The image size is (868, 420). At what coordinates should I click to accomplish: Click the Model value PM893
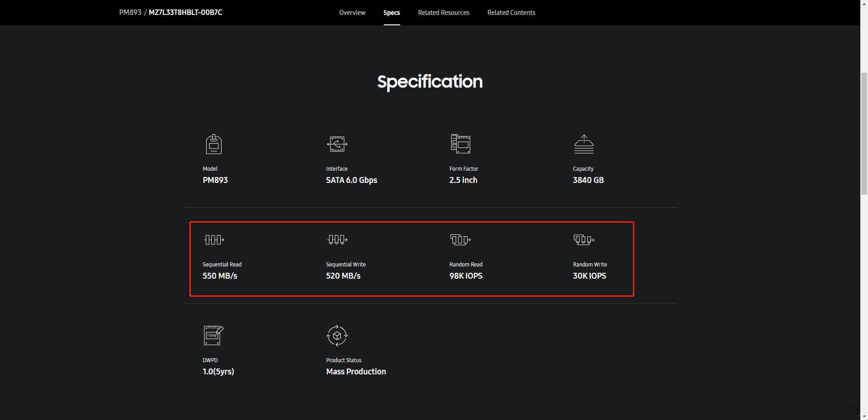pyautogui.click(x=215, y=180)
